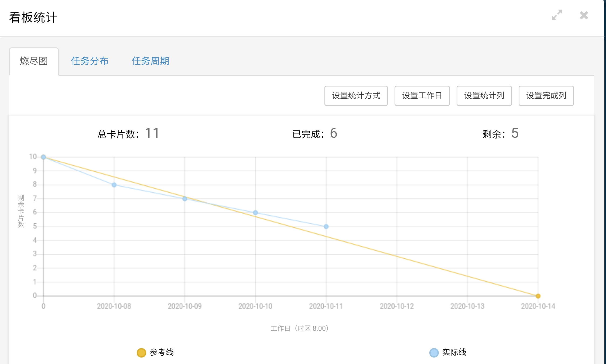The width and height of the screenshot is (606, 364).
Task: Open the 任务周期 tab
Action: (150, 61)
